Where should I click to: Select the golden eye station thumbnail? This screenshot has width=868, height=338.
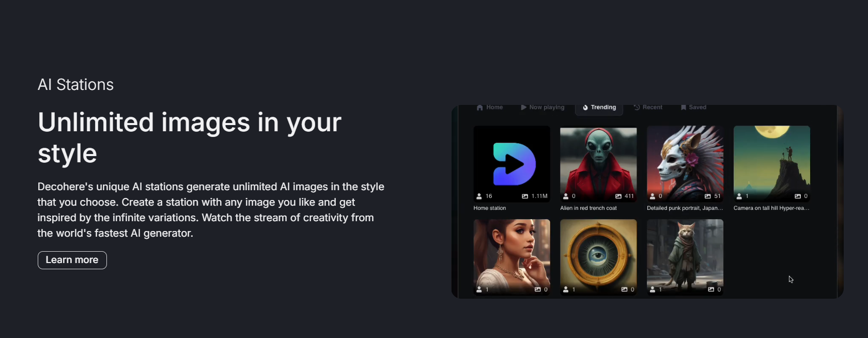[x=598, y=254]
